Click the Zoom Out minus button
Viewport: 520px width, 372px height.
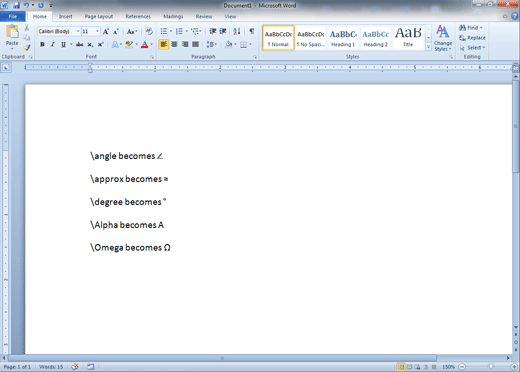(x=462, y=367)
